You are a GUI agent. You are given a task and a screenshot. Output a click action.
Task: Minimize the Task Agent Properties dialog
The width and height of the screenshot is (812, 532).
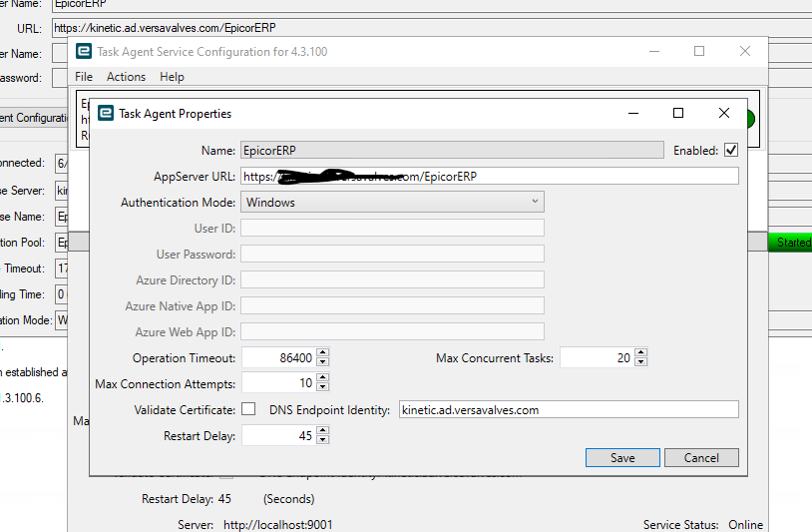632,113
